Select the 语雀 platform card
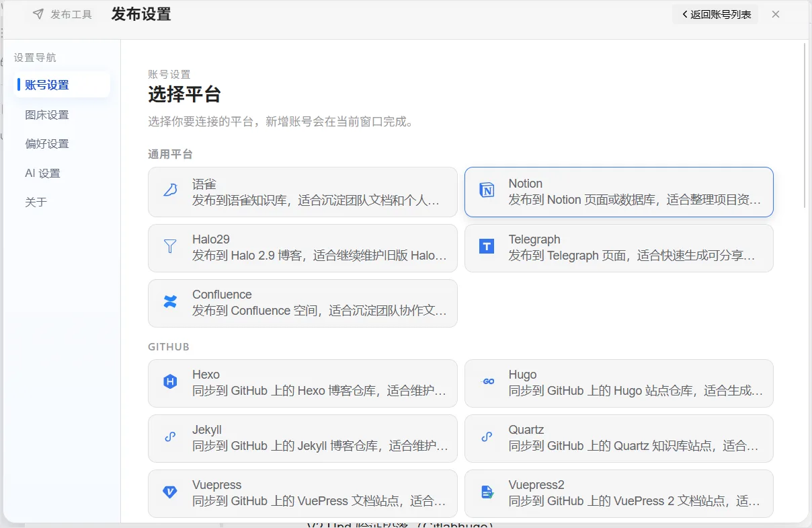This screenshot has height=528, width=812. pos(302,192)
